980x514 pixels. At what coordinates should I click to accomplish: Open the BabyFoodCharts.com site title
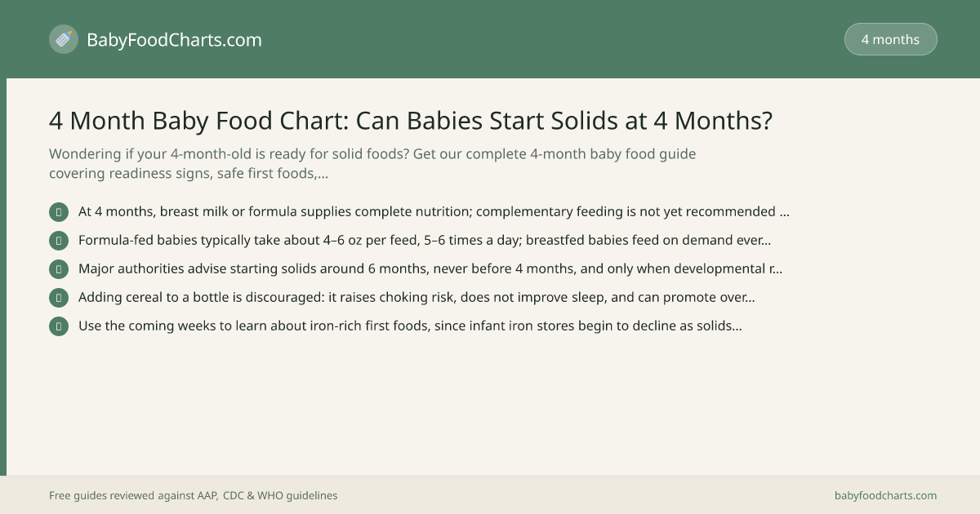174,39
